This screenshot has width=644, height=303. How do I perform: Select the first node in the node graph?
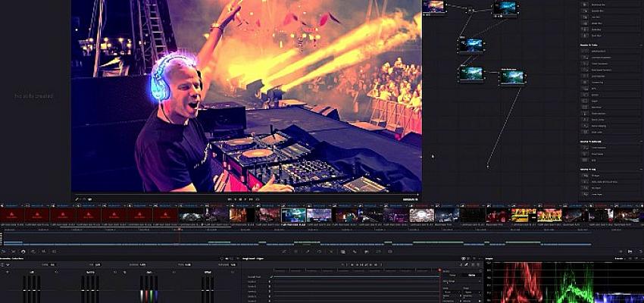[x=433, y=7]
